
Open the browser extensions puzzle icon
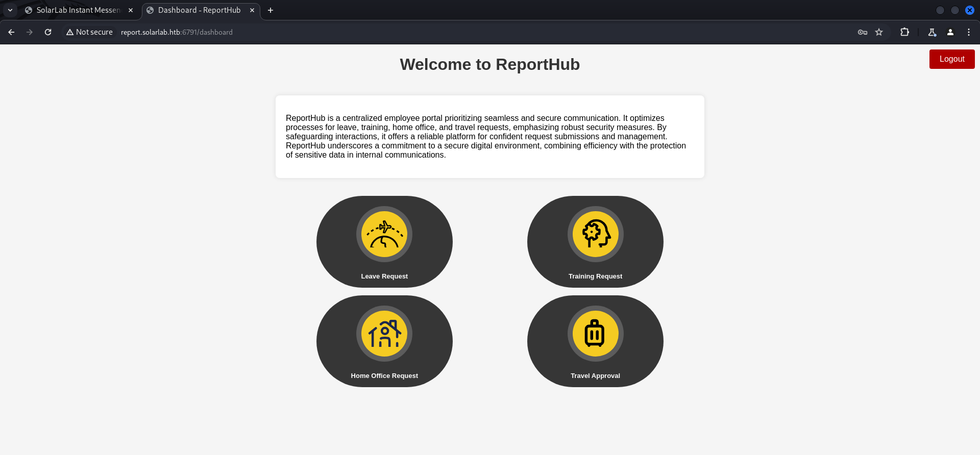tap(904, 32)
